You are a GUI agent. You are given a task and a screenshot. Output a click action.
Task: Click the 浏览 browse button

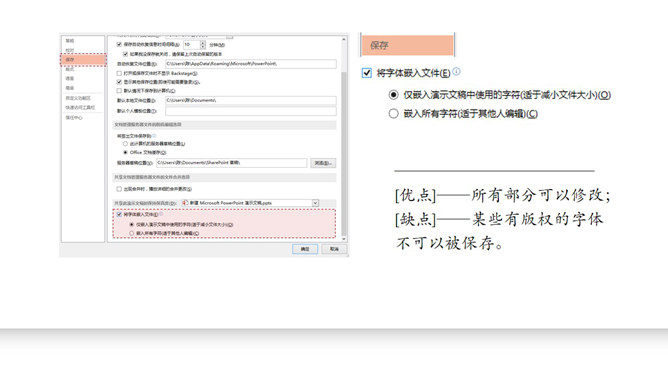point(323,163)
